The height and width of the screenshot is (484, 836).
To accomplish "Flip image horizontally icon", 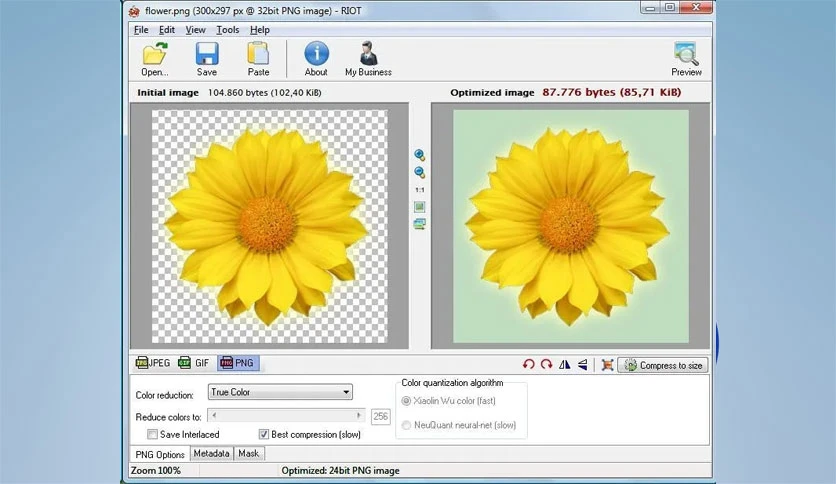I will [x=565, y=365].
